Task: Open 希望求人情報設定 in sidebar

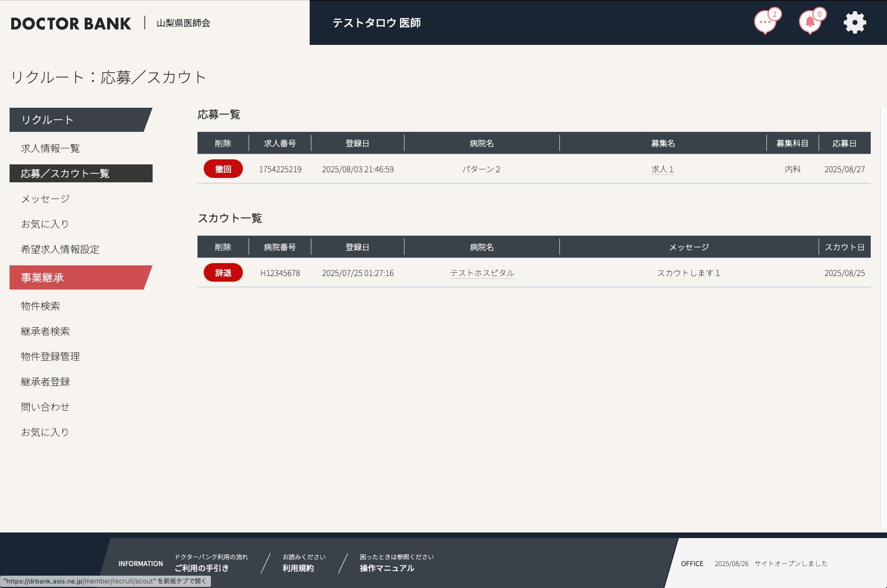Action: tap(60, 249)
